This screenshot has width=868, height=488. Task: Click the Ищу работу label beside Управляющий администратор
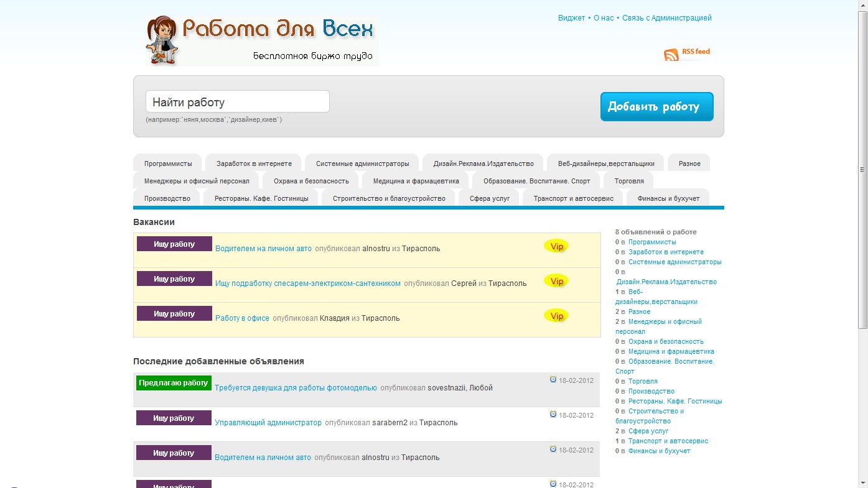[x=174, y=418]
